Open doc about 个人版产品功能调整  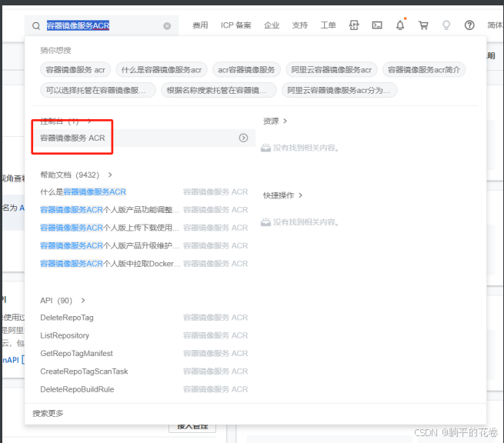click(109, 210)
